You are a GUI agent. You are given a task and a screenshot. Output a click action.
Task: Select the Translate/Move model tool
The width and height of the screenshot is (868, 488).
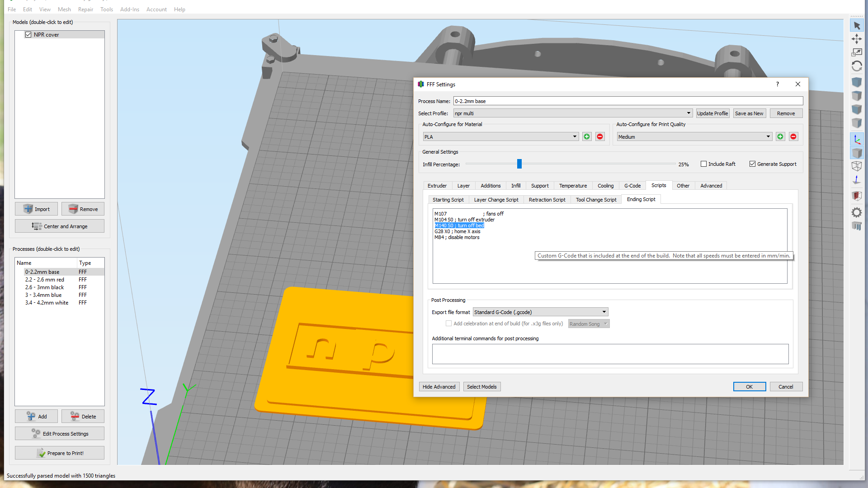point(856,39)
